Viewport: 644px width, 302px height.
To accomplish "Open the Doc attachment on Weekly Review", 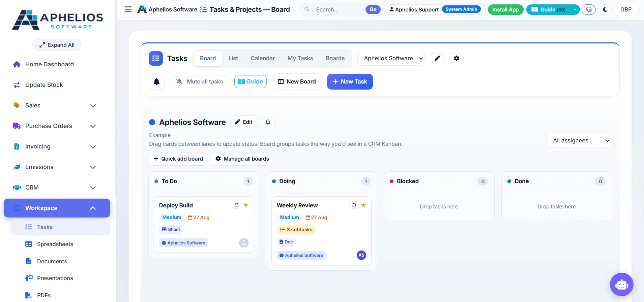I will click(x=286, y=242).
